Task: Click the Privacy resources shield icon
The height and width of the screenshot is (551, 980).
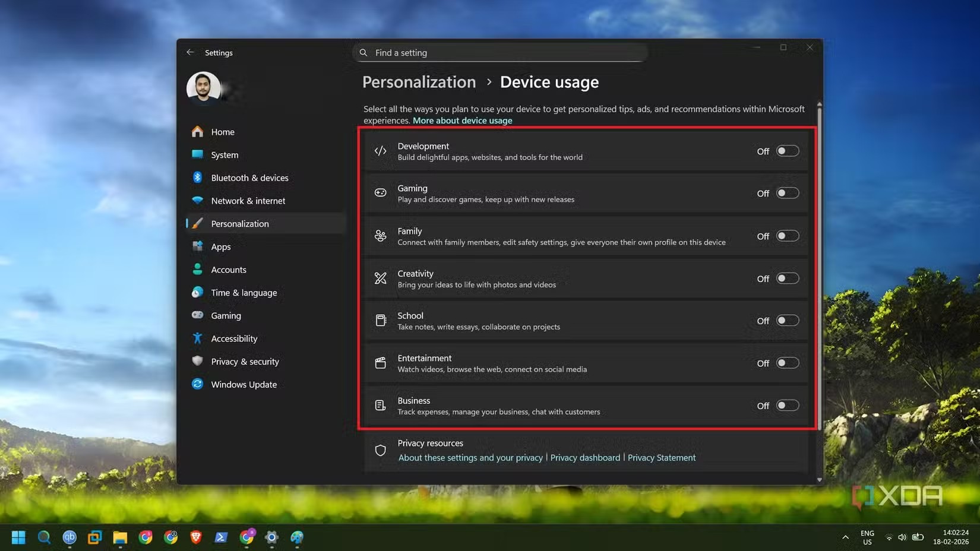Action: tap(380, 451)
